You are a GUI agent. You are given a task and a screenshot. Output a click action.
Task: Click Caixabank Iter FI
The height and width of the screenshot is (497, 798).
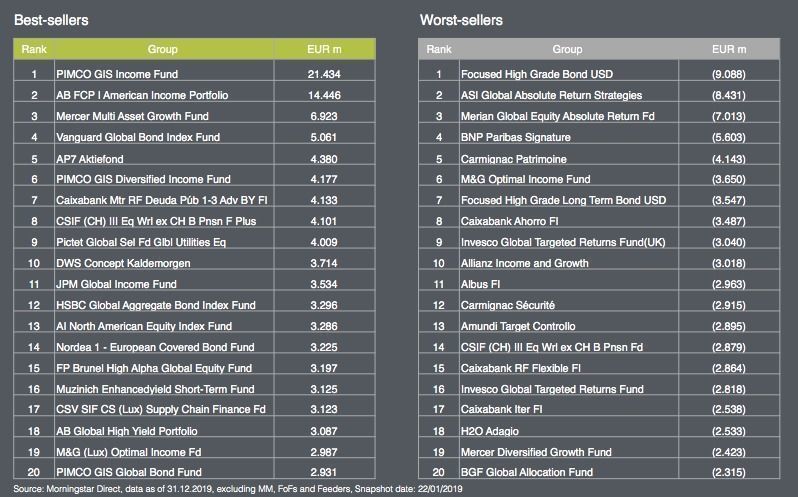501,409
